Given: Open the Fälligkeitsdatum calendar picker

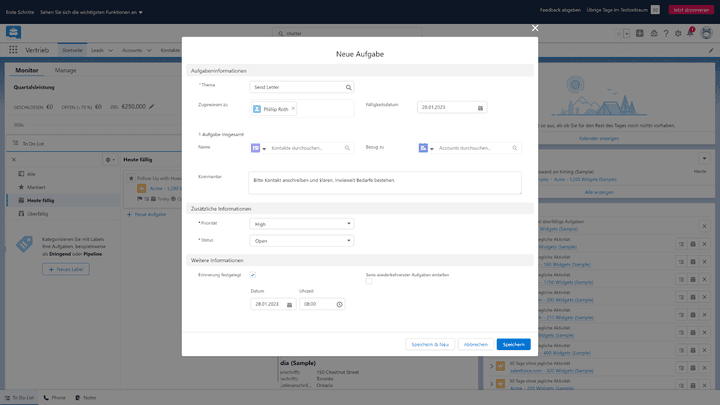Looking at the screenshot, I should (x=480, y=108).
